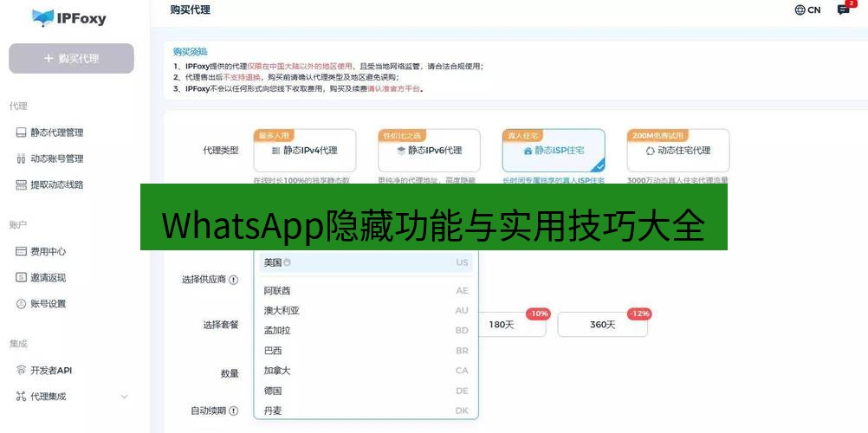This screenshot has height=433, width=868.
Task: Click the 真人住宅 badge
Action: (522, 135)
